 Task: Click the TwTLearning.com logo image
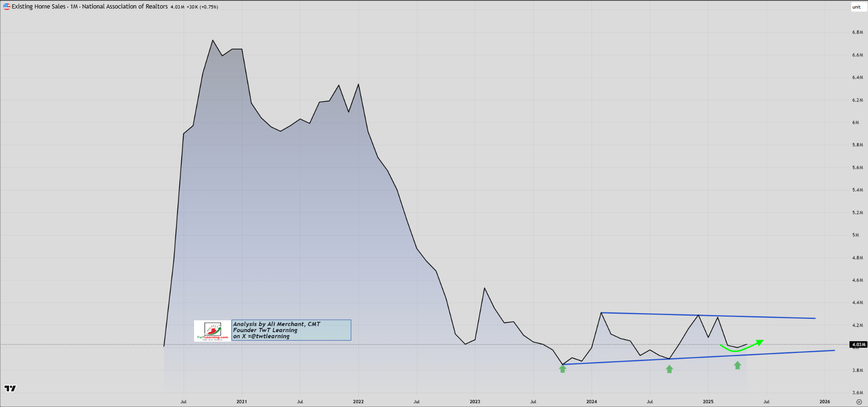pos(213,331)
